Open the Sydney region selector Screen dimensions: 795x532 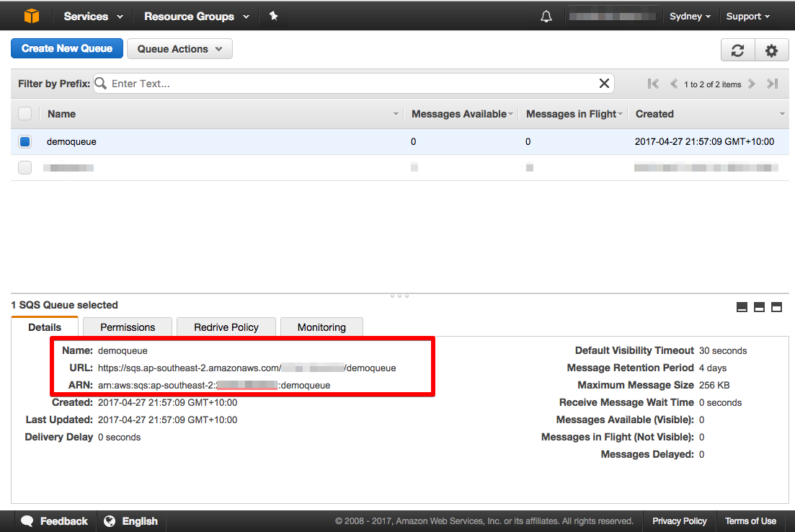(x=690, y=17)
